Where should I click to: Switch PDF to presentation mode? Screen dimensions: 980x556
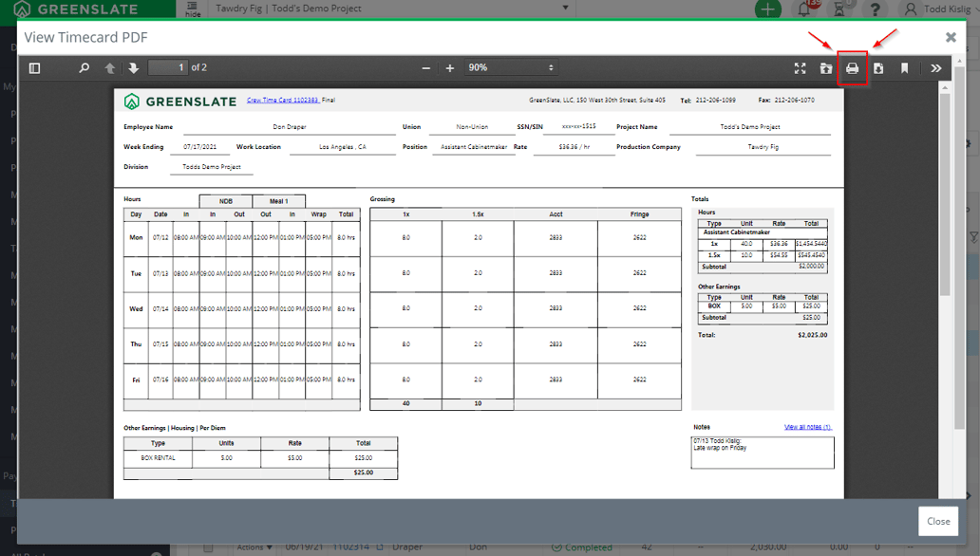tap(800, 68)
